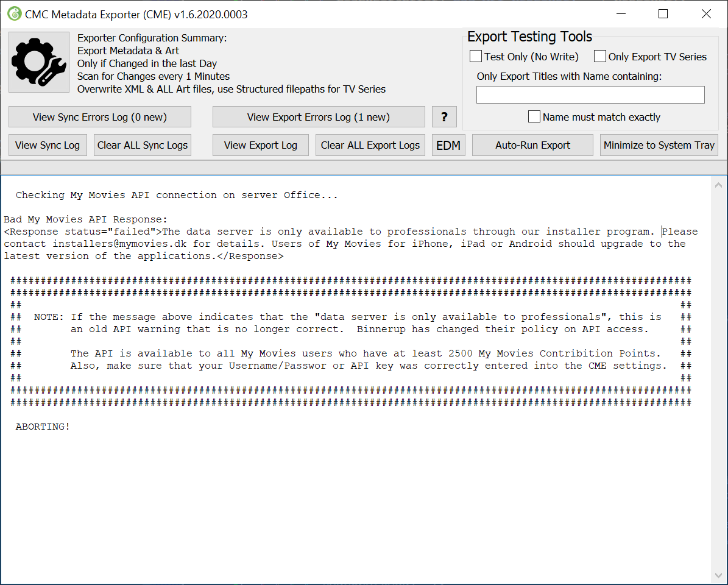Click scrollbar up arrow in log pane

coord(719,185)
